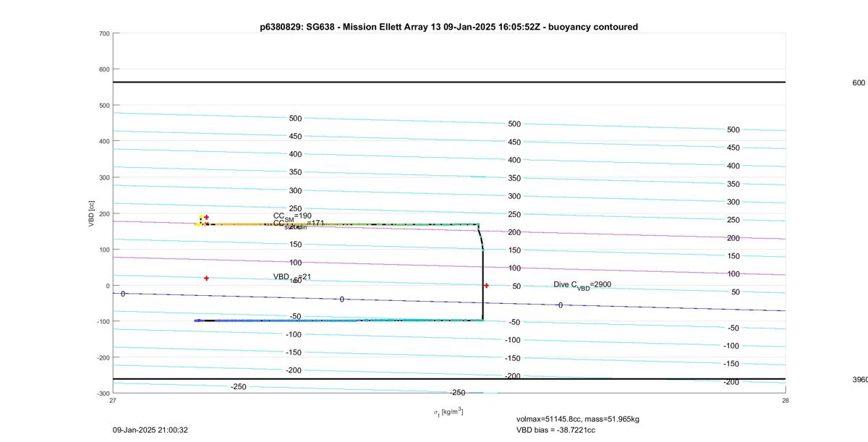868x442 pixels.
Task: Select the sigma-t kg/m³ x-axis label
Action: (x=448, y=412)
